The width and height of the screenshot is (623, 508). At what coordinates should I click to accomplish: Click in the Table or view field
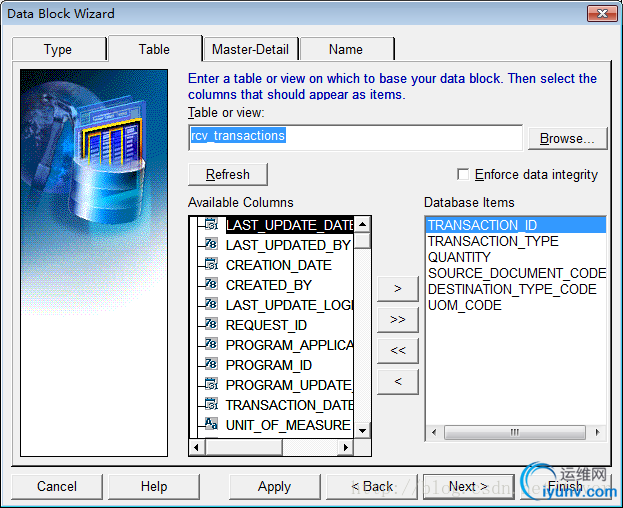[356, 138]
